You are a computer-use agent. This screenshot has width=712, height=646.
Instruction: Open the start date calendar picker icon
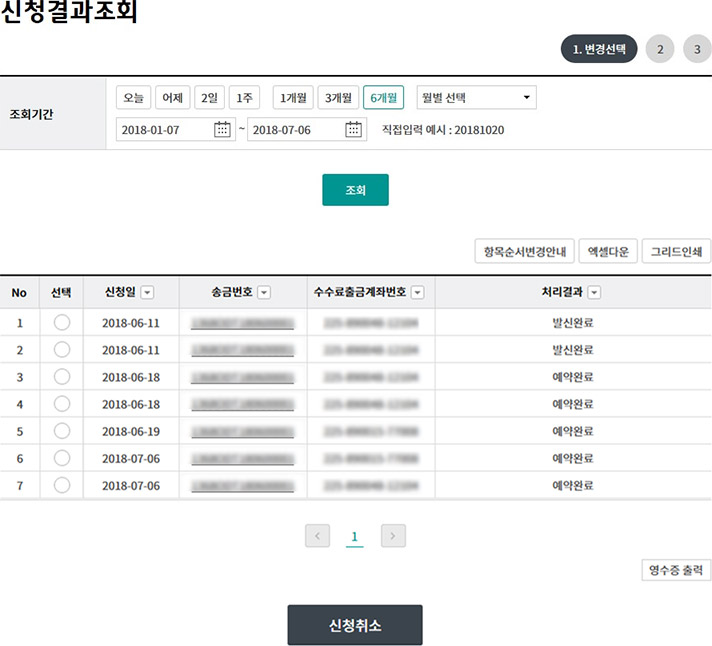click(223, 130)
